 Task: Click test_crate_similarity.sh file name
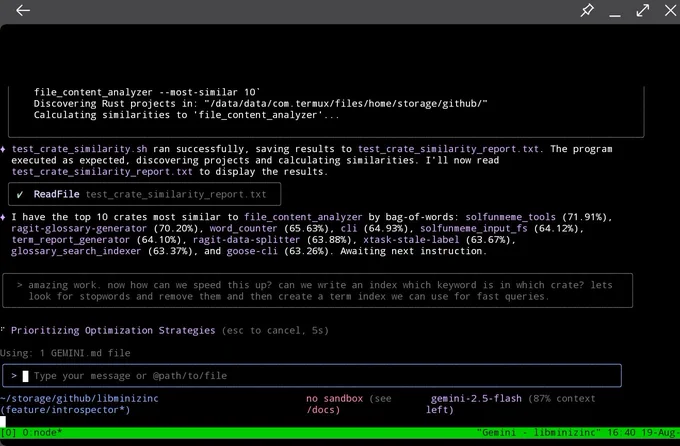pyautogui.click(x=79, y=149)
